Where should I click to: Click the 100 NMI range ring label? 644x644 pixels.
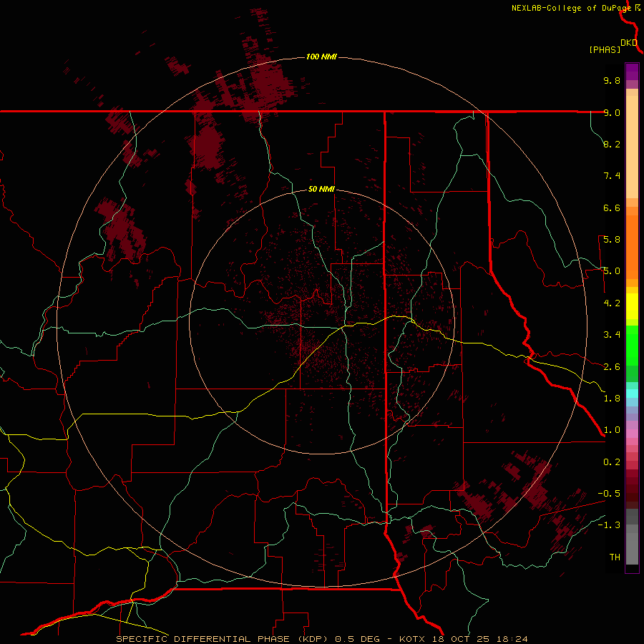tap(321, 57)
